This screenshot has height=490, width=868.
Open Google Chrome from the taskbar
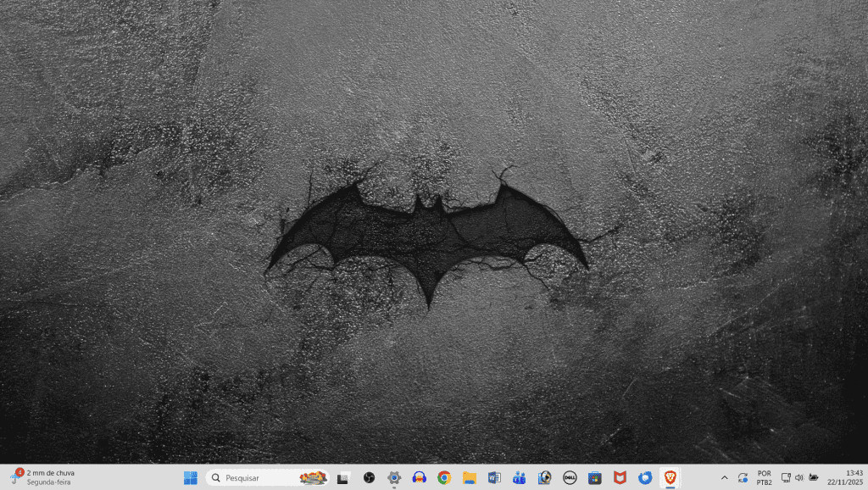point(444,477)
